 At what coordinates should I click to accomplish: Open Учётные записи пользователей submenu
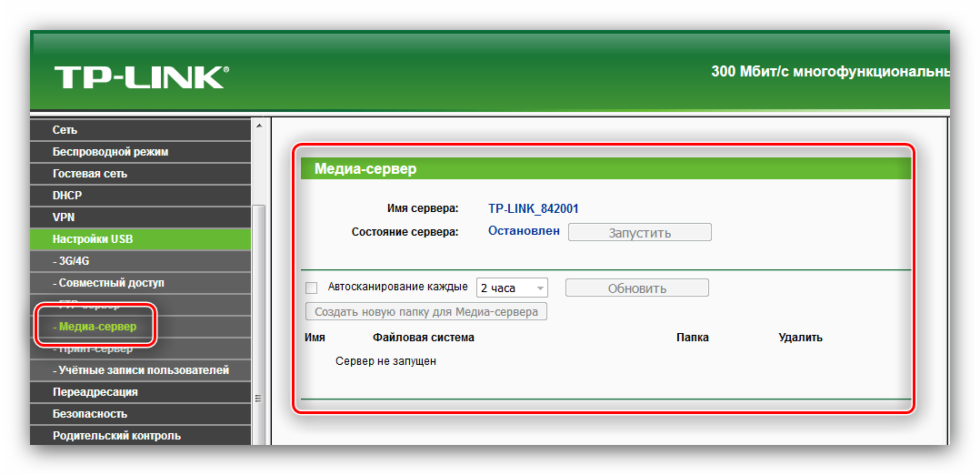coord(141,370)
